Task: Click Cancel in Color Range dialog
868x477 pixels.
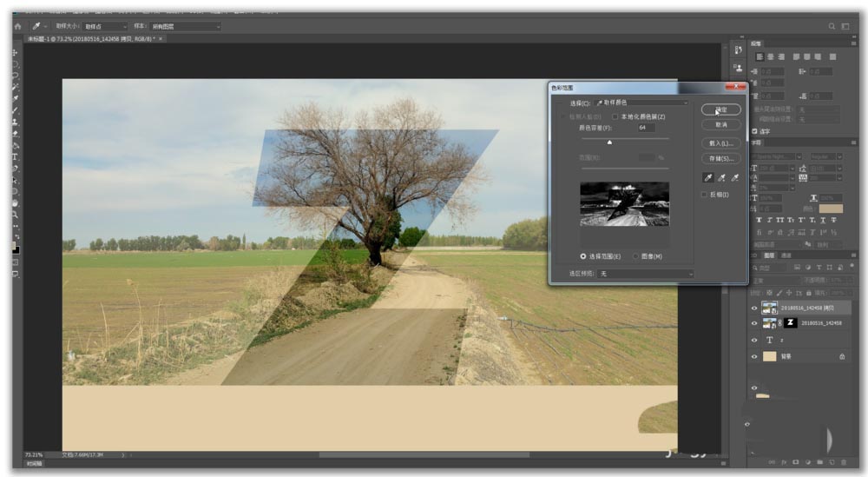Action: 720,125
